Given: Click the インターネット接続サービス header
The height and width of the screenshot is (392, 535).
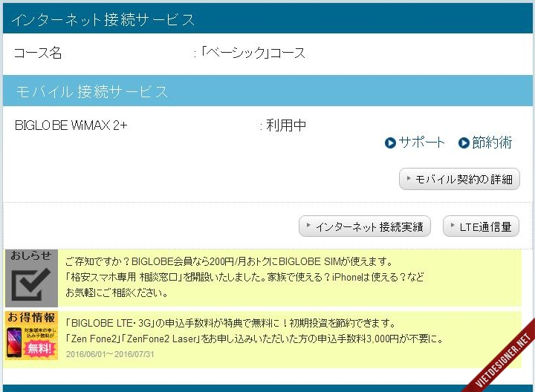Looking at the screenshot, I should [x=267, y=19].
